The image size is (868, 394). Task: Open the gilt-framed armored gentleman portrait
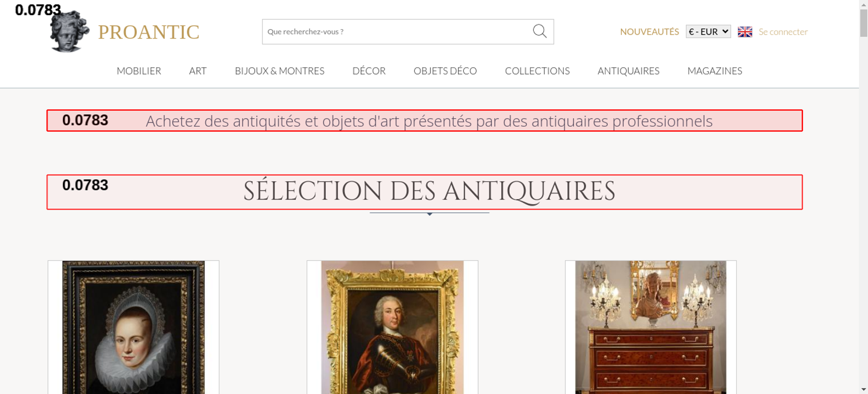[x=392, y=327]
